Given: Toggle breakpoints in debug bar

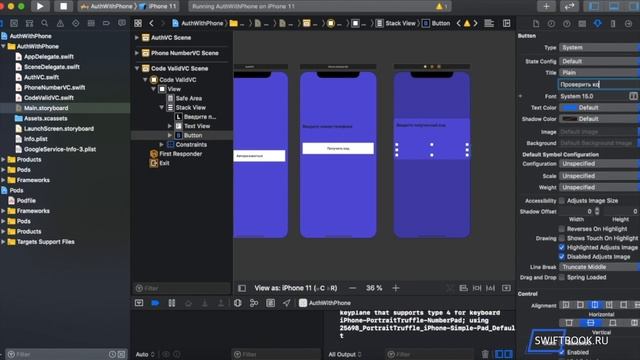Looking at the screenshot, I should pyautogui.click(x=155, y=303).
